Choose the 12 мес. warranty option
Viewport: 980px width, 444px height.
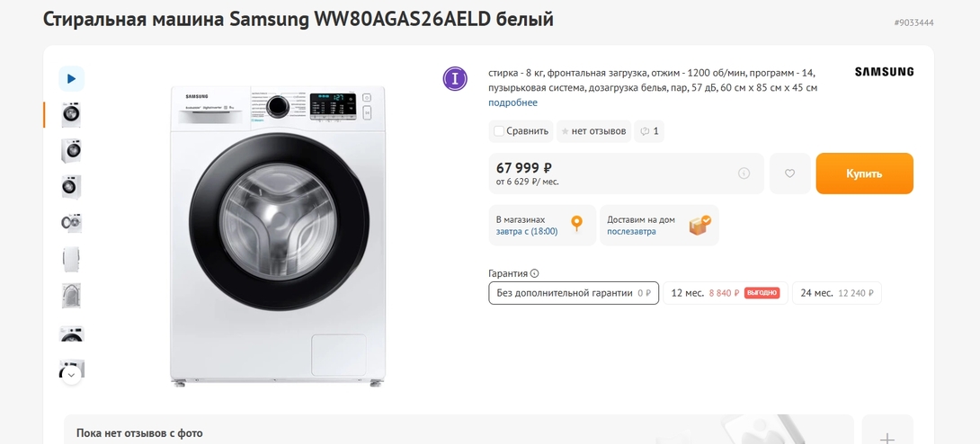pyautogui.click(x=725, y=293)
